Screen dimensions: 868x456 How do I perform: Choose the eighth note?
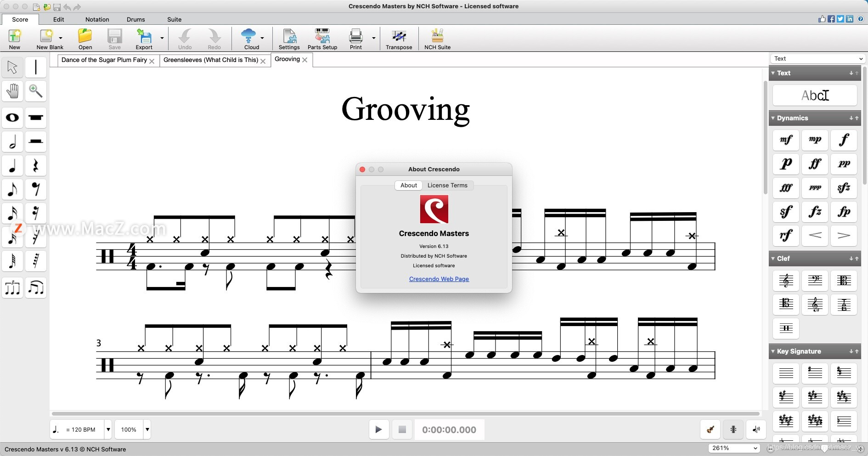(x=12, y=190)
